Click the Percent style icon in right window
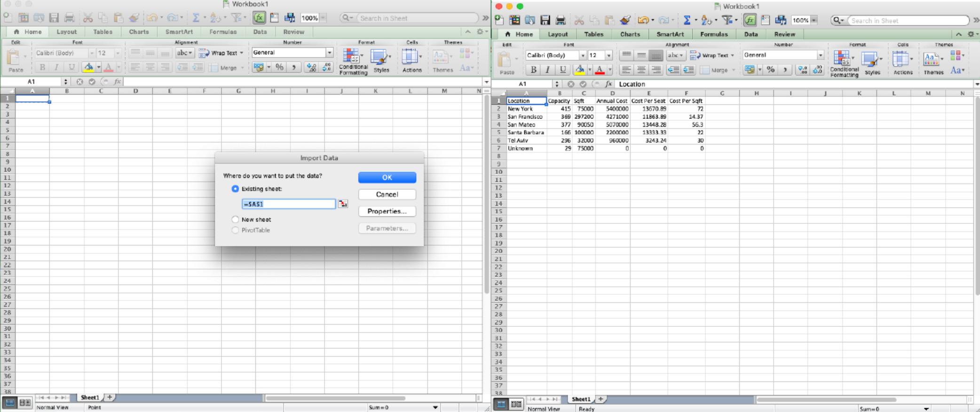This screenshot has height=412, width=980. [x=770, y=70]
